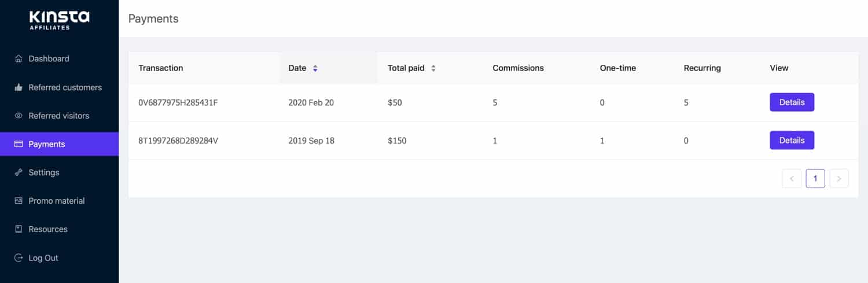
Task: Click the Referred visitors eye icon
Action: click(x=19, y=116)
